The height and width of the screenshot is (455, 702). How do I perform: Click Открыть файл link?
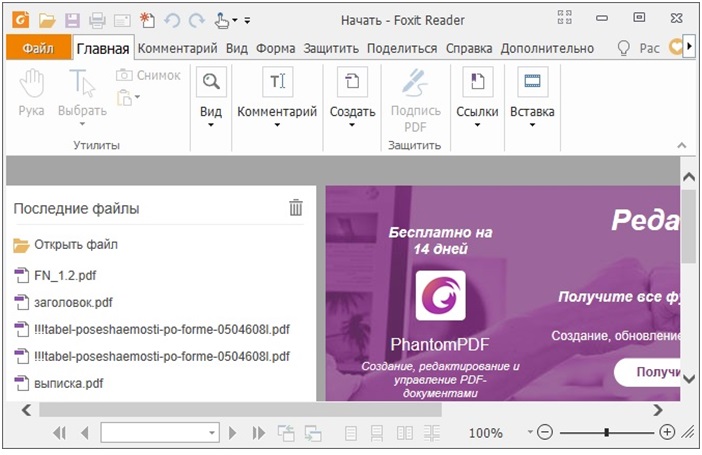coord(66,245)
